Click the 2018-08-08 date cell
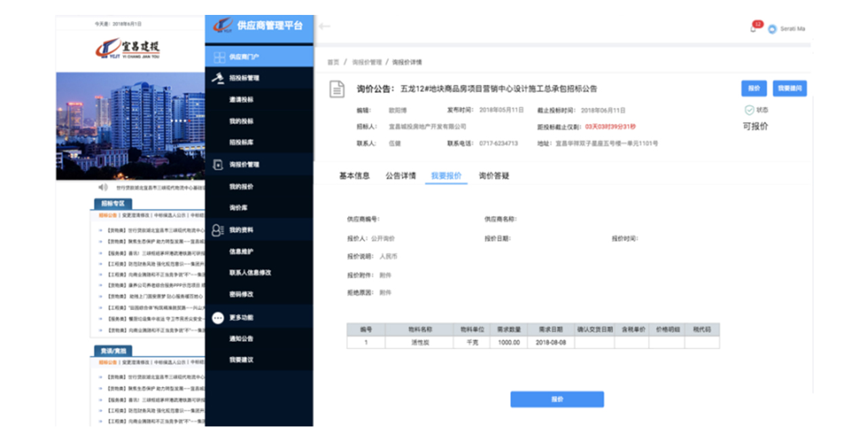Image resolution: width=868 pixels, height=438 pixels. pos(550,342)
